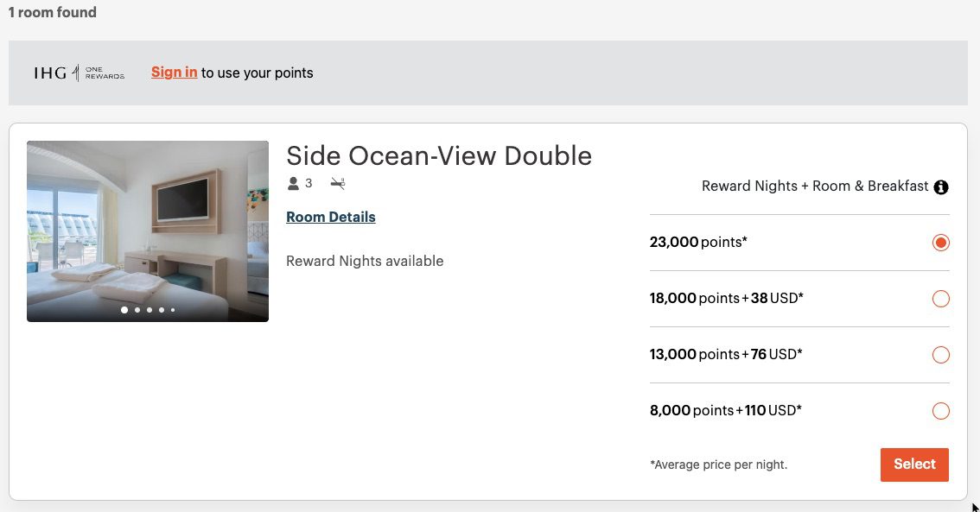Pick the 8,000 points + 110 USD rate

coord(940,411)
